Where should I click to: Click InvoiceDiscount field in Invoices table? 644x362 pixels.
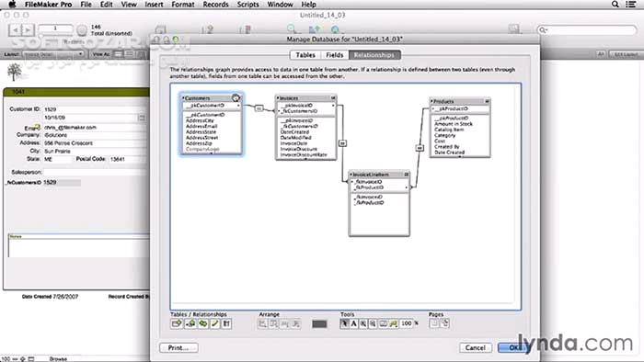299,149
